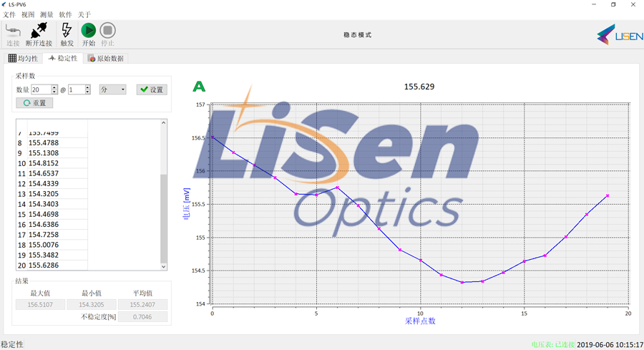Click the 触发 (trigger) lightning icon
This screenshot has width=644, height=350.
pyautogui.click(x=67, y=31)
